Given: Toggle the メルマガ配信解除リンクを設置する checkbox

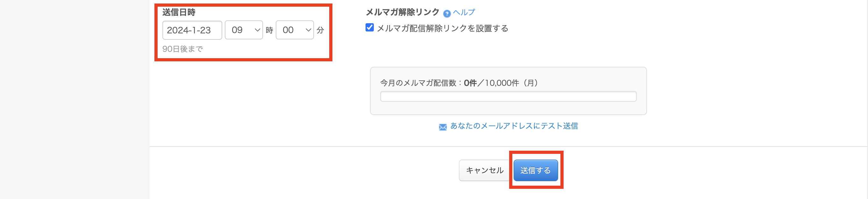Looking at the screenshot, I should pos(370,28).
